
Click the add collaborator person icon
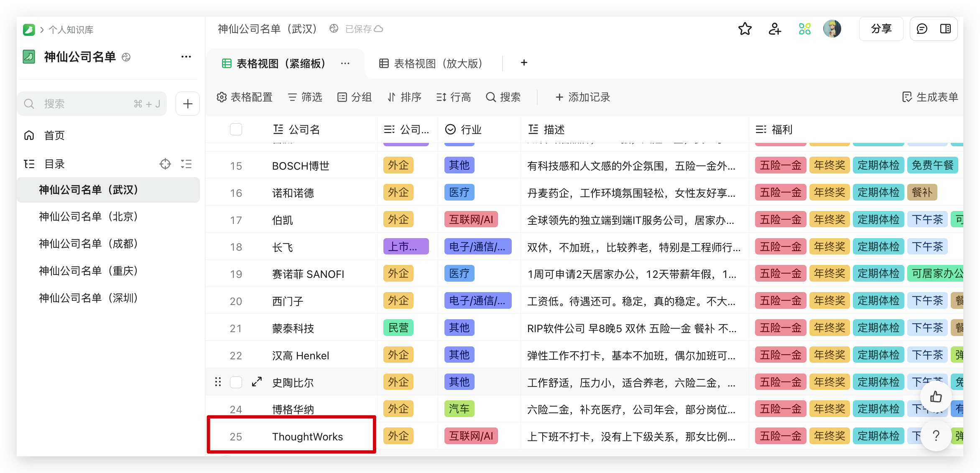click(x=774, y=29)
